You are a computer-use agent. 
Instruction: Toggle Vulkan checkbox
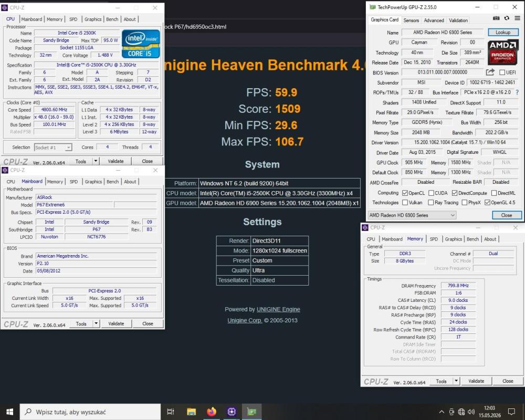(405, 202)
